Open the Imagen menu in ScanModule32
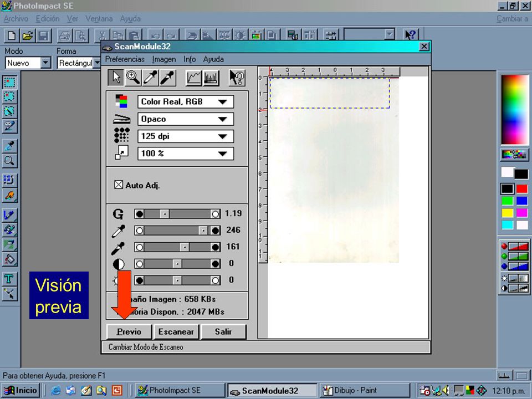Screen dimensions: 532x399 coord(164,59)
